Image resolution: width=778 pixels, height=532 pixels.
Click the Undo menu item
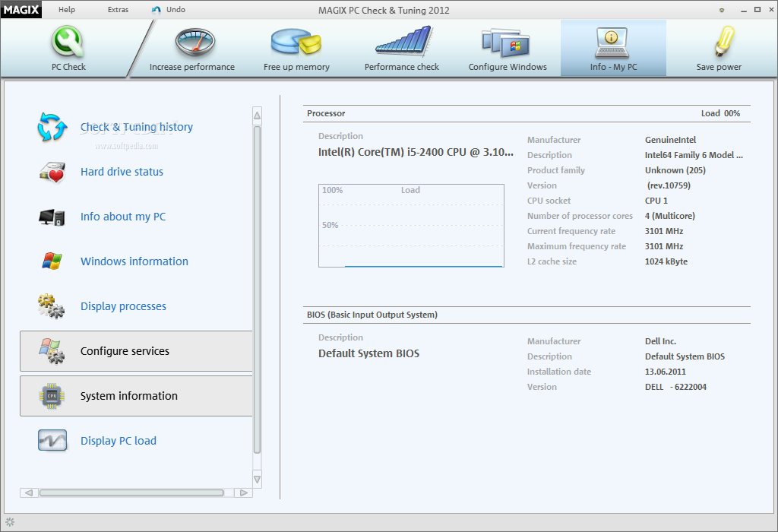(176, 9)
